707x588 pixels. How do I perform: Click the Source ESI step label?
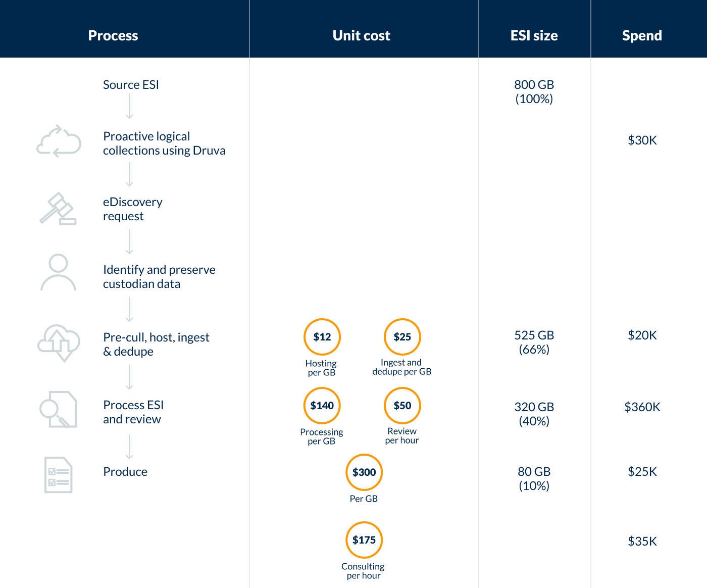coord(131,85)
